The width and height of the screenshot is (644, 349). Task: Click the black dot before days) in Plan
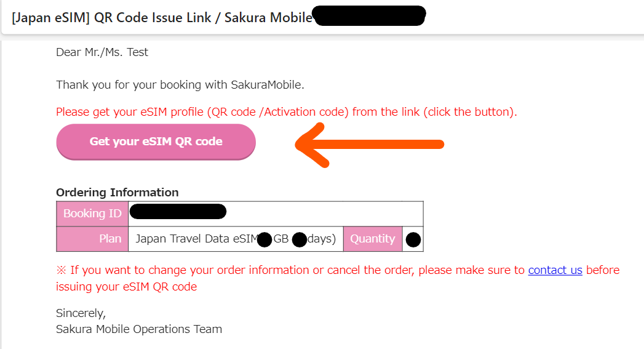pyautogui.click(x=300, y=239)
